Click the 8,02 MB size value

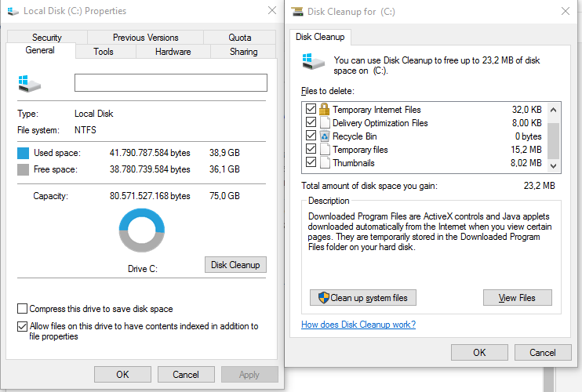tap(526, 163)
